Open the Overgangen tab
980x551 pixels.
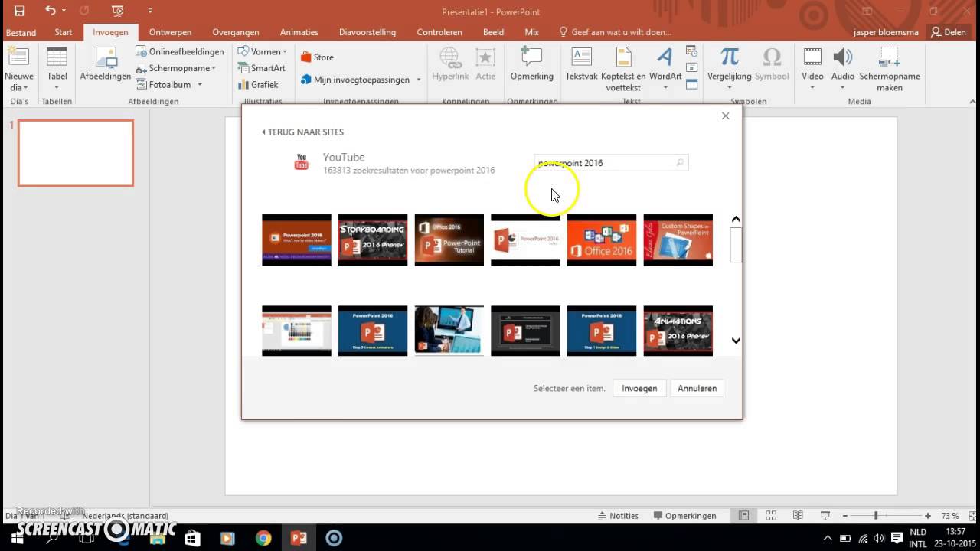[236, 32]
